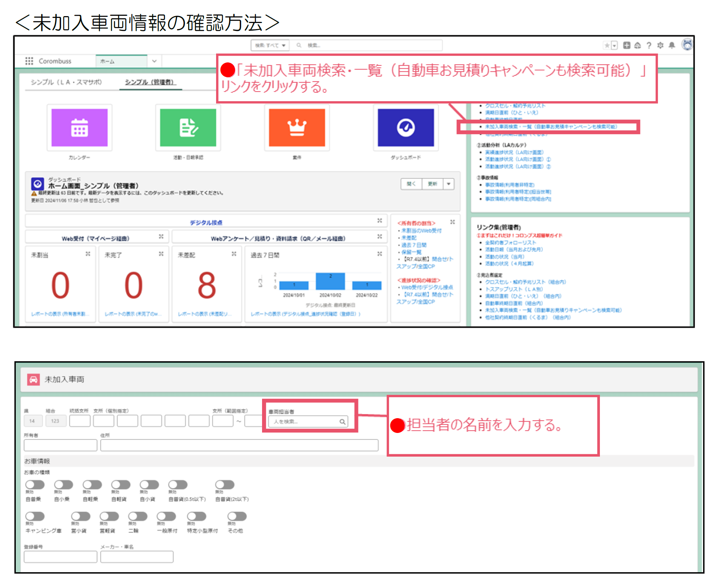722x588 pixels.
Task: Open the purple Calendar tile
Action: click(79, 127)
